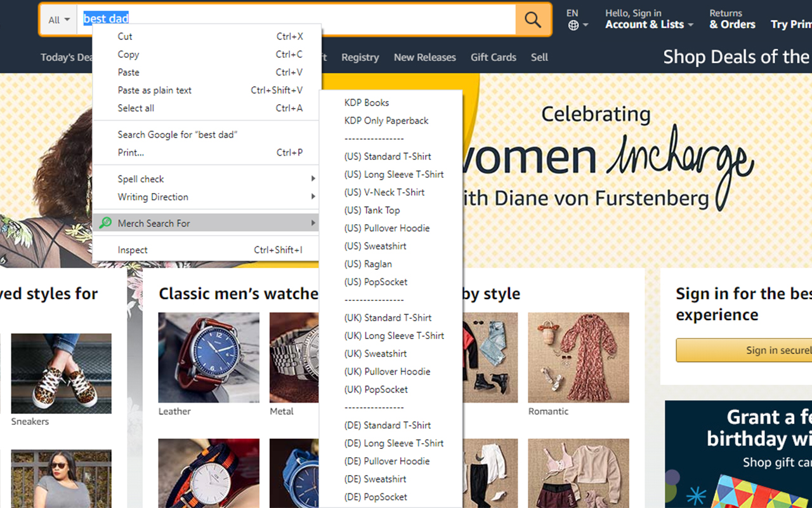This screenshot has height=508, width=812.
Task: Click the Merch Search For magnifier icon
Action: pyautogui.click(x=106, y=223)
